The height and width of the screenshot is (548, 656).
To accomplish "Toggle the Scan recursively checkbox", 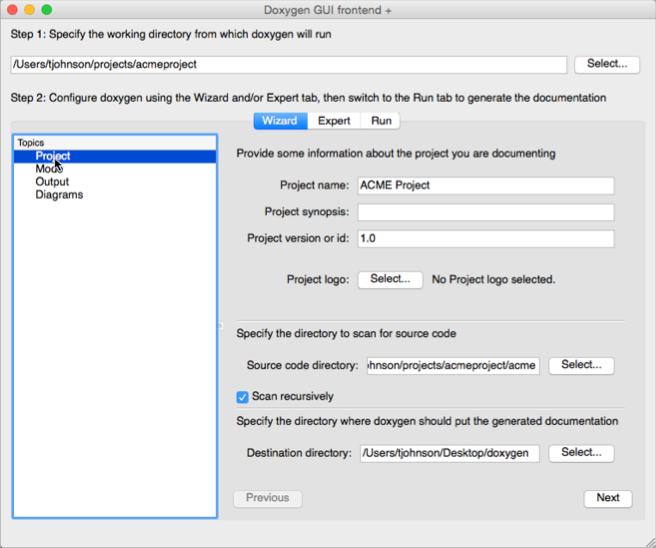I will click(242, 396).
